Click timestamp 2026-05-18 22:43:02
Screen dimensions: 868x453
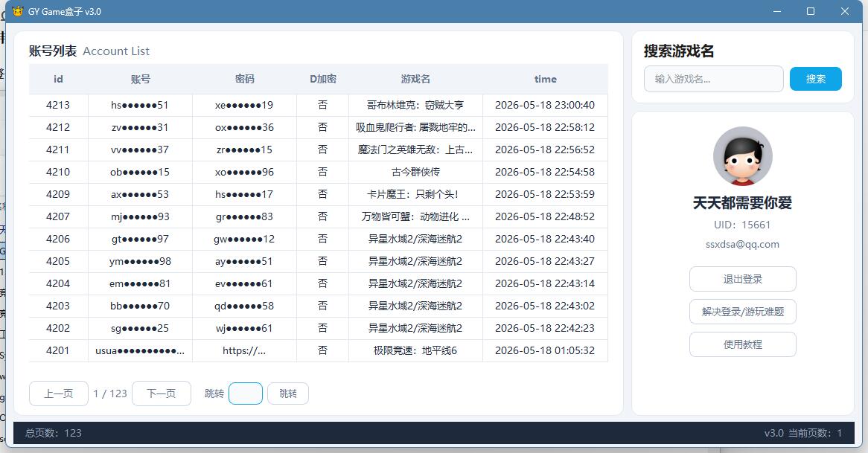click(545, 306)
